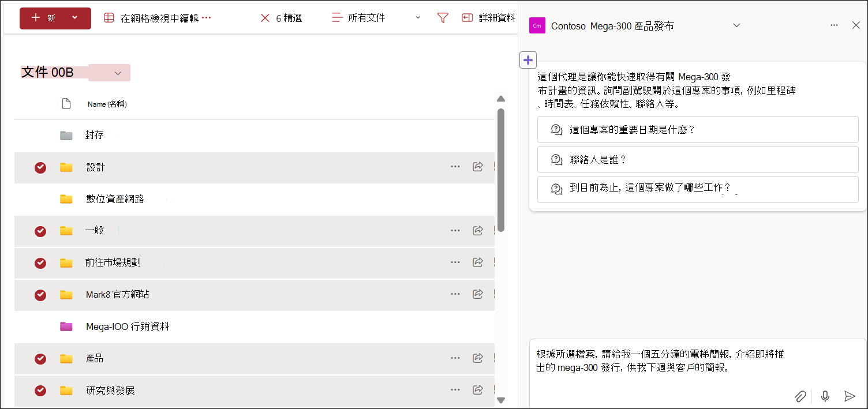
Task: Open the ellipsis after 在網格檢視中編輯
Action: [207, 18]
